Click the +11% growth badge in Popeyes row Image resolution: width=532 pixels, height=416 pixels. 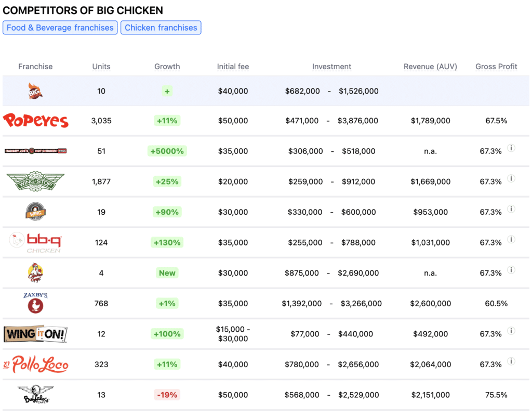(167, 121)
